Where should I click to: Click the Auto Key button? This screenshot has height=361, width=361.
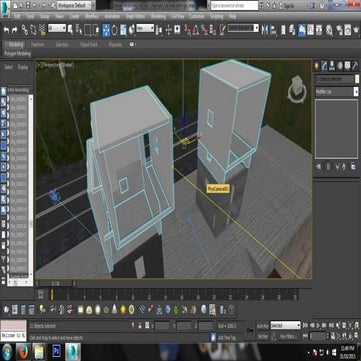coord(262,325)
